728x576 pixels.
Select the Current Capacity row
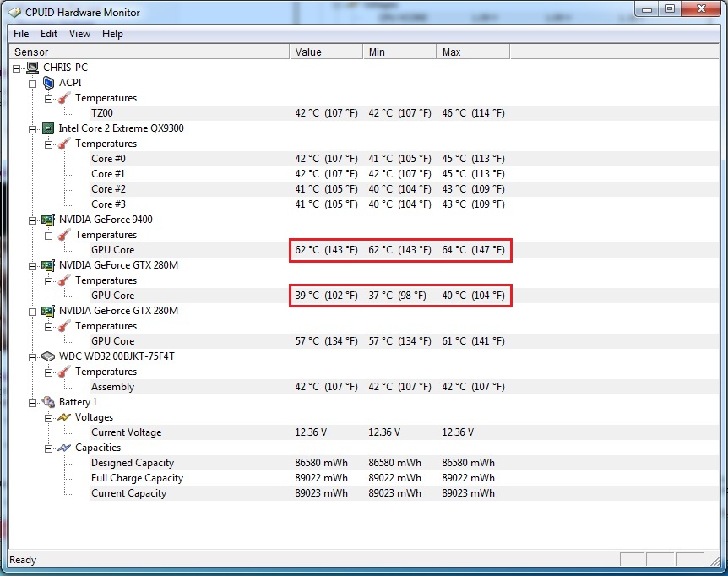click(x=404, y=493)
